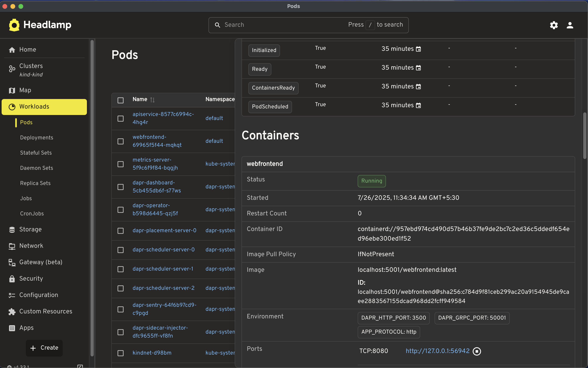Open the Map sidebar icon
The image size is (588, 368).
pyautogui.click(x=12, y=90)
